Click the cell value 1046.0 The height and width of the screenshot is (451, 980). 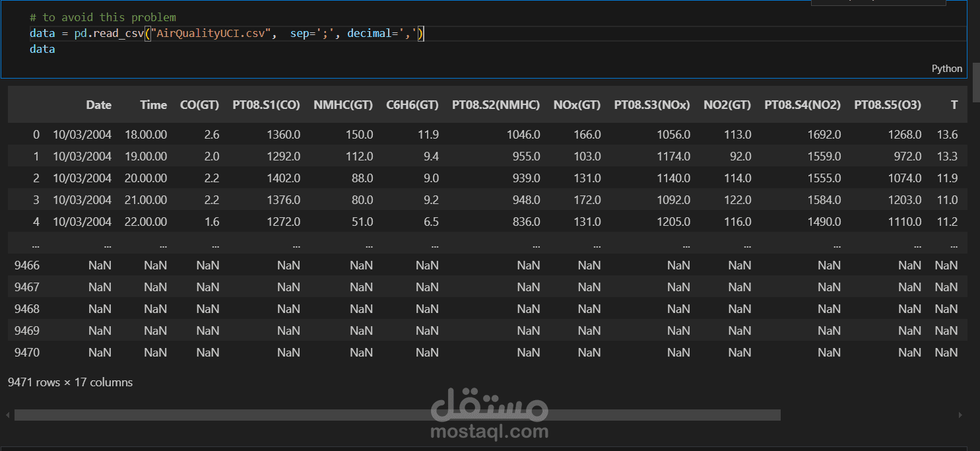pos(523,135)
